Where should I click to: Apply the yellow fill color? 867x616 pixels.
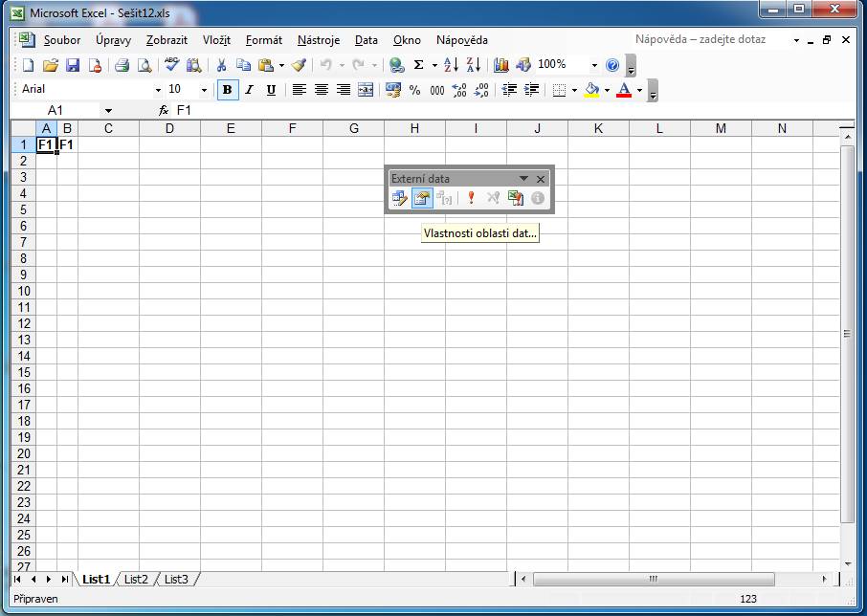(591, 90)
